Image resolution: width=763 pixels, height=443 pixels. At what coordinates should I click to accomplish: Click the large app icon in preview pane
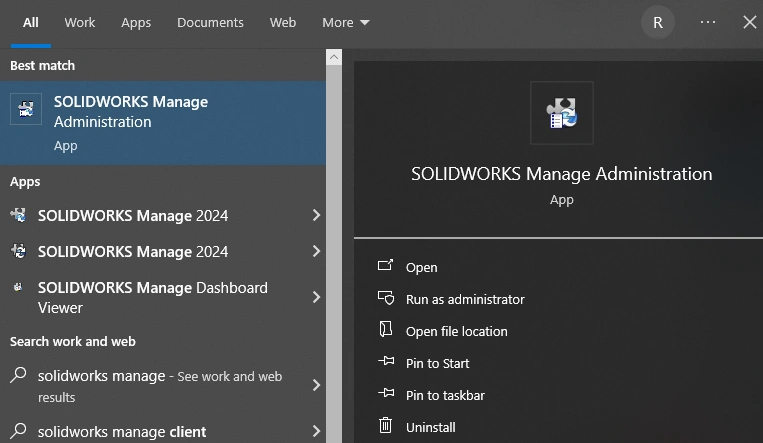562,113
